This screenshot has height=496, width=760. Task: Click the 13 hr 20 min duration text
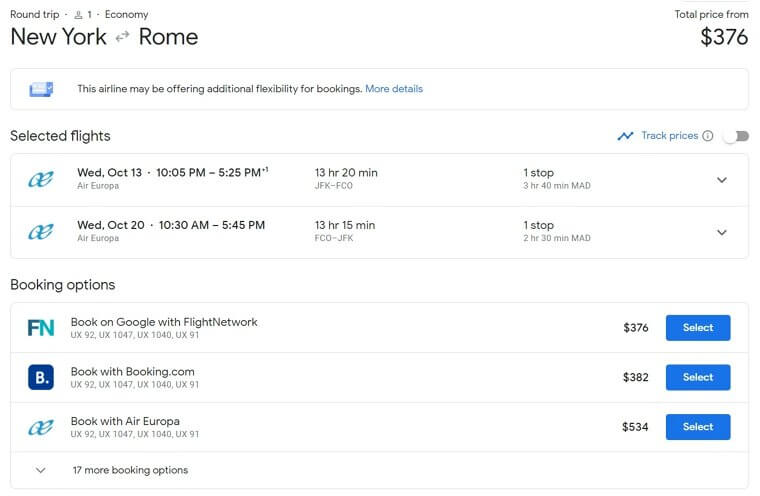pyautogui.click(x=346, y=173)
